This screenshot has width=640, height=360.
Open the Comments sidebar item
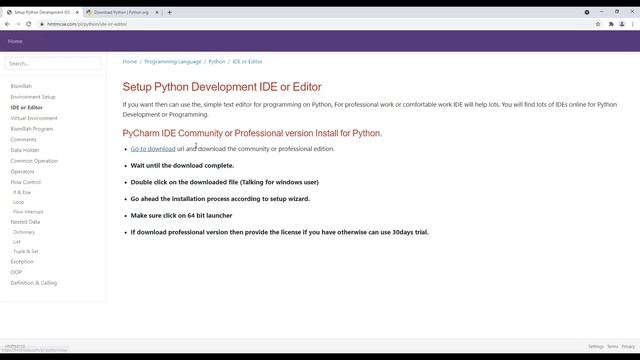click(x=23, y=139)
